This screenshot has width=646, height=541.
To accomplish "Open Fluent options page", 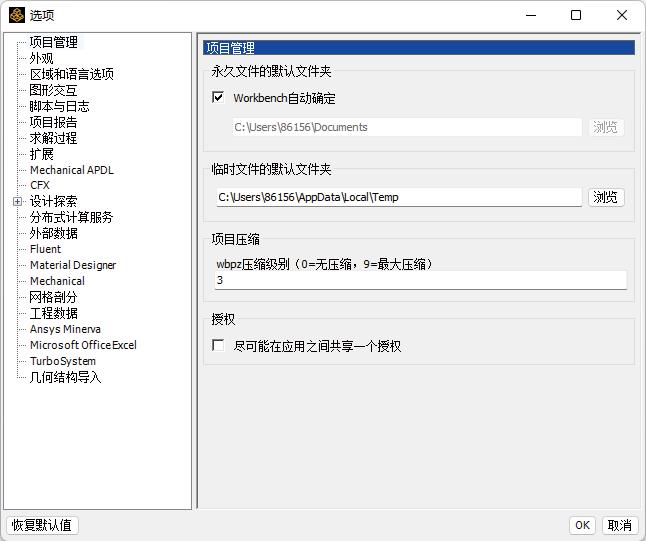I will pyautogui.click(x=45, y=249).
